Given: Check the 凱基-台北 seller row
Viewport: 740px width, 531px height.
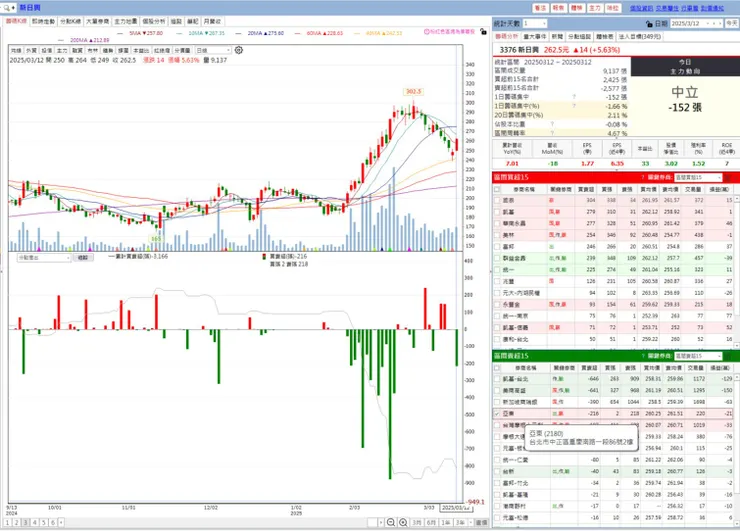Looking at the screenshot, I should click(x=497, y=379).
